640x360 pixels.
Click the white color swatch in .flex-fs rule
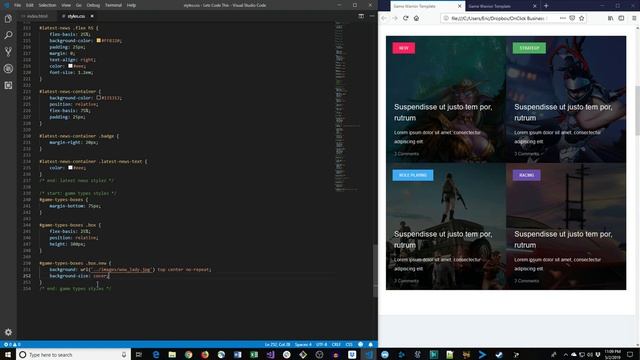click(70, 66)
